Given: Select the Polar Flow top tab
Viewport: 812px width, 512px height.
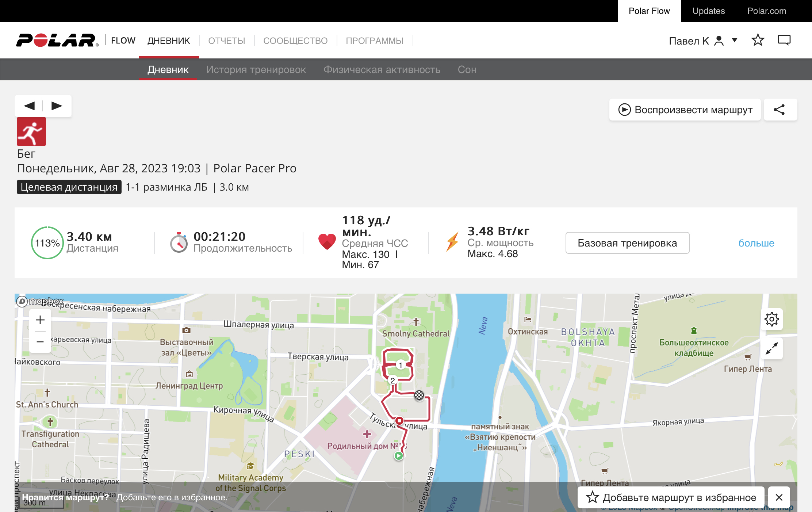Looking at the screenshot, I should click(649, 11).
